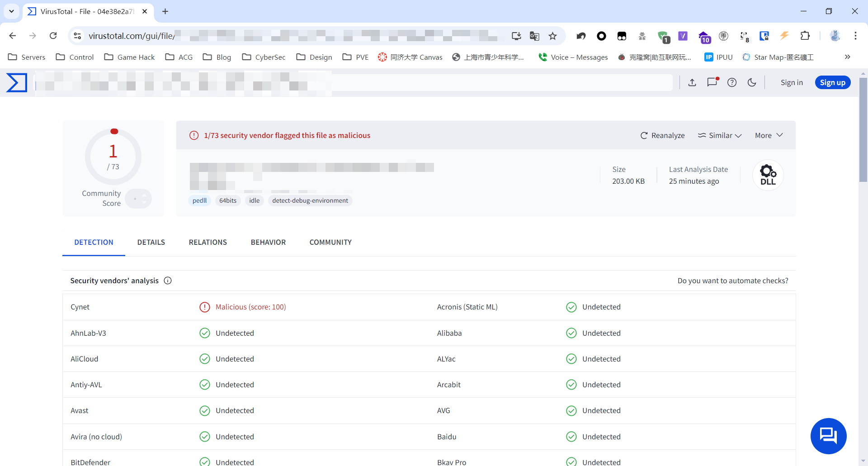Bookmark this page with the star icon

(553, 36)
